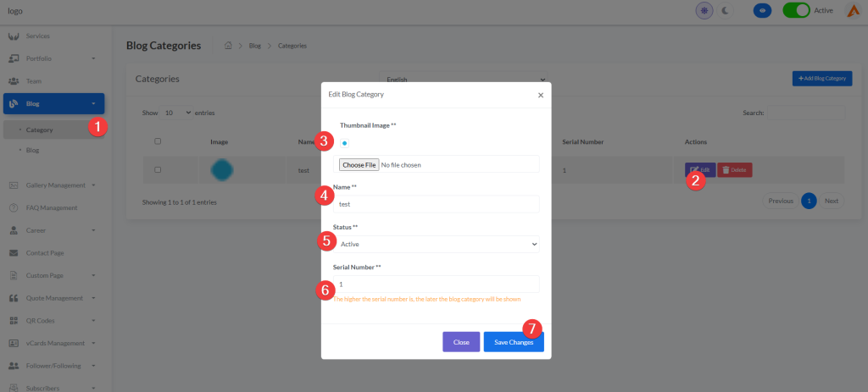Toggle the green Active switch
The width and height of the screenshot is (868, 392).
795,10
